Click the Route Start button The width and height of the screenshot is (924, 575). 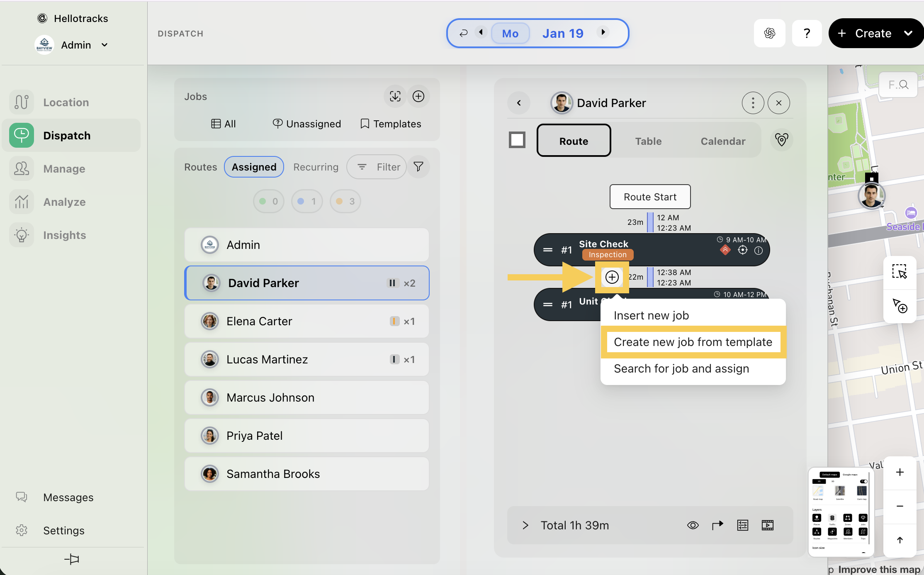pyautogui.click(x=650, y=197)
